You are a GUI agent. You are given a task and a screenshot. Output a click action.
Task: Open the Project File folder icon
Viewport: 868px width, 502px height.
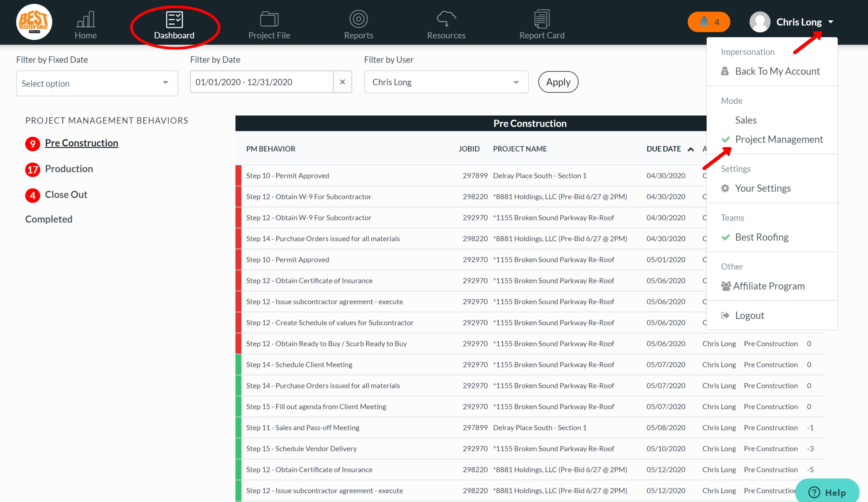tap(269, 19)
